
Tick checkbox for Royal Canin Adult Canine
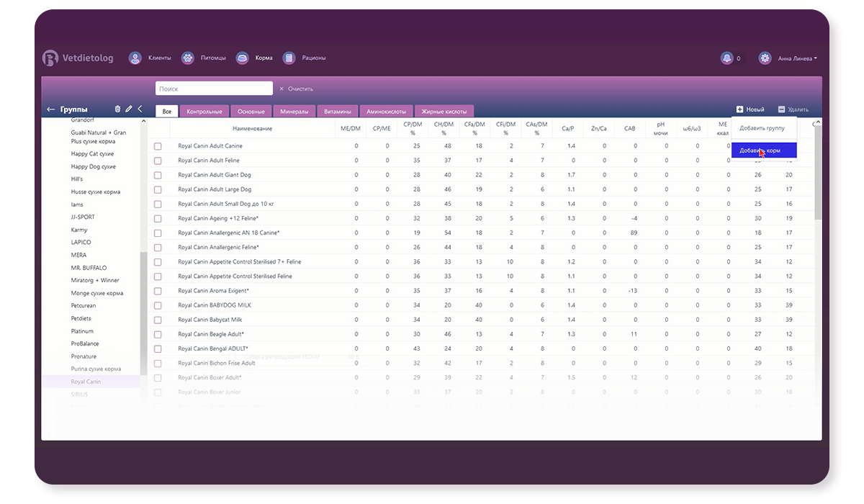point(158,146)
